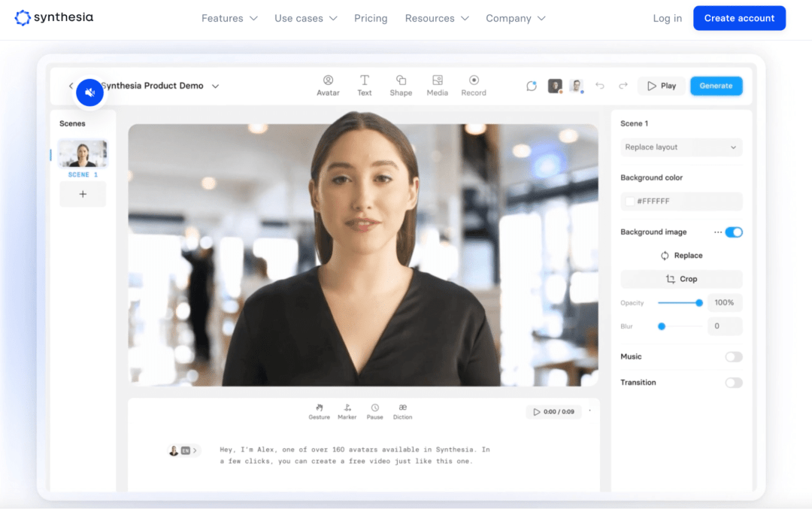Turn off Background image switch

(x=734, y=232)
